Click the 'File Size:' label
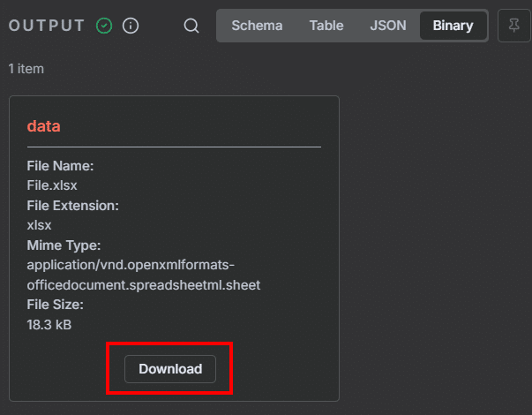This screenshot has height=415, width=532. [55, 305]
